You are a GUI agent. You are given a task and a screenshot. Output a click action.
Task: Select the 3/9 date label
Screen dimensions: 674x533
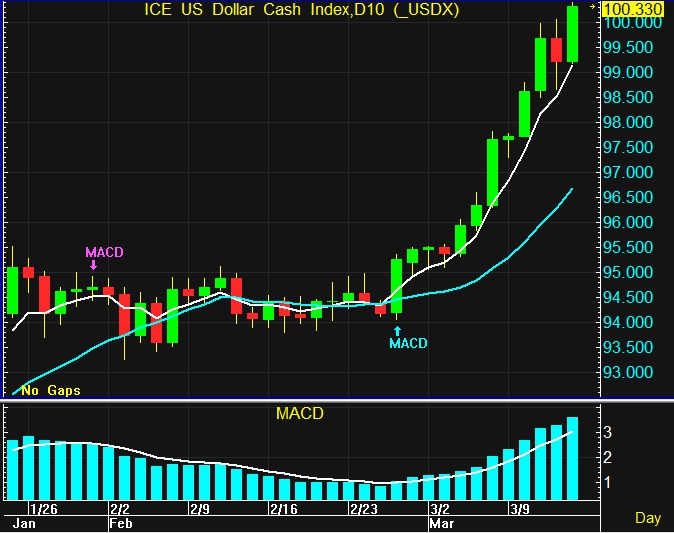tap(520, 509)
